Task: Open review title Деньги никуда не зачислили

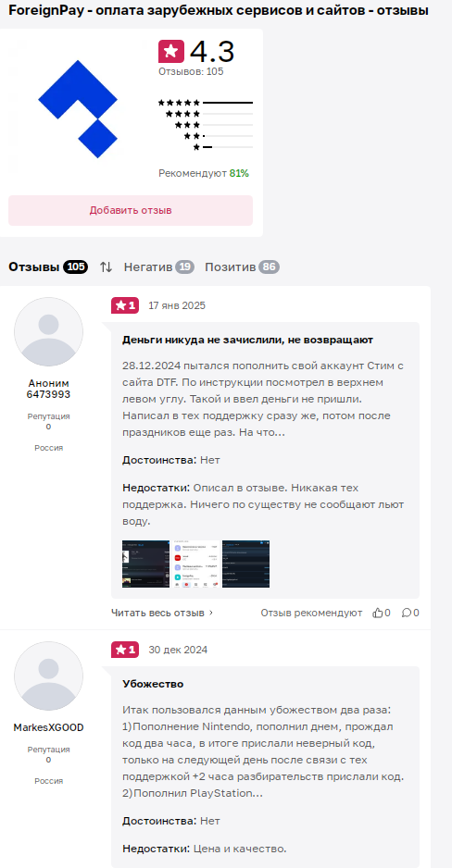Action: click(x=247, y=340)
